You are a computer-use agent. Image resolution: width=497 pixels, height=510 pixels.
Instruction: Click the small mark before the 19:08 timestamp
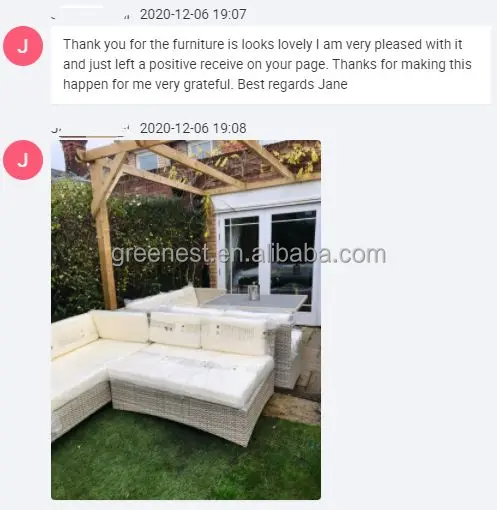127,127
